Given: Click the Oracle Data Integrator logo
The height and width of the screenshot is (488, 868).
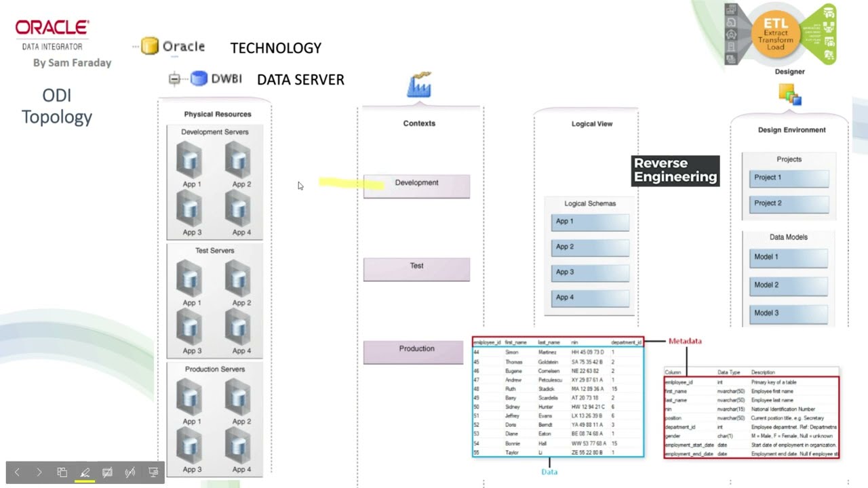Looking at the screenshot, I should (52, 35).
